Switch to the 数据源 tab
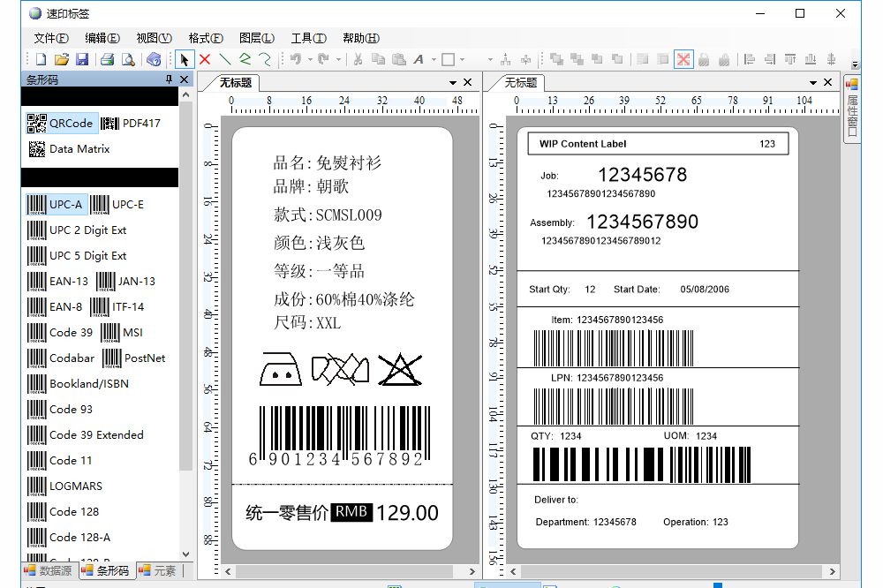This screenshot has height=588, width=883. [49, 571]
